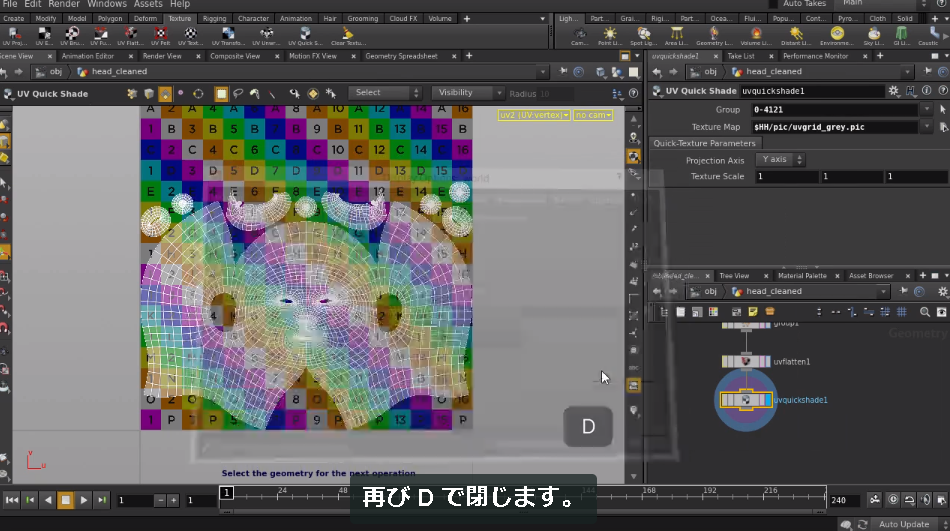Select the UV Quick Shade shelf tool
The image size is (950, 531).
click(x=305, y=36)
